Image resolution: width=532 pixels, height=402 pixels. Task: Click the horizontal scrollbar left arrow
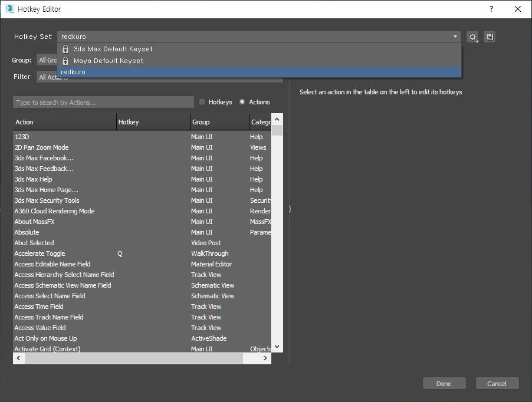point(19,358)
